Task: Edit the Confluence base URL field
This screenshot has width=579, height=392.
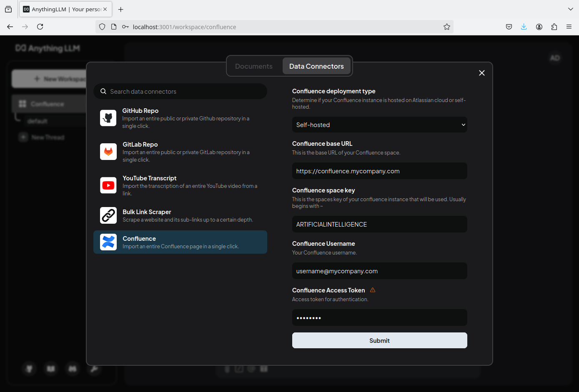Action: [380, 171]
